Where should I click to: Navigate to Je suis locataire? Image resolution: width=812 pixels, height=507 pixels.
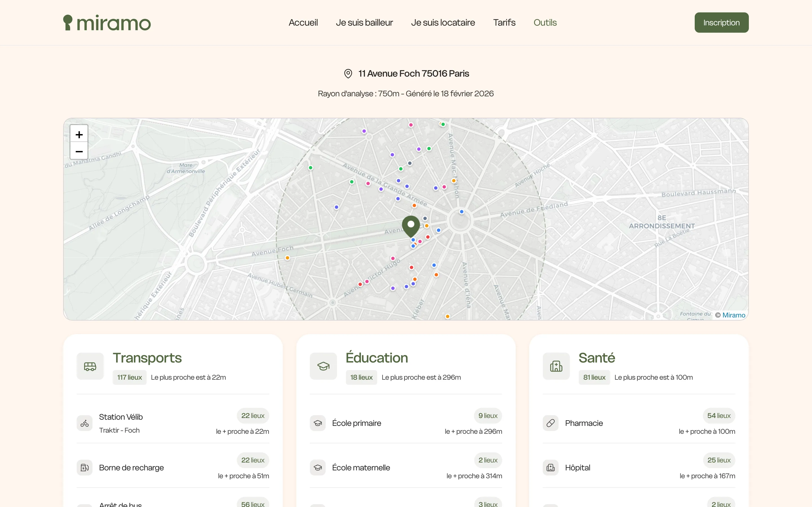(443, 22)
